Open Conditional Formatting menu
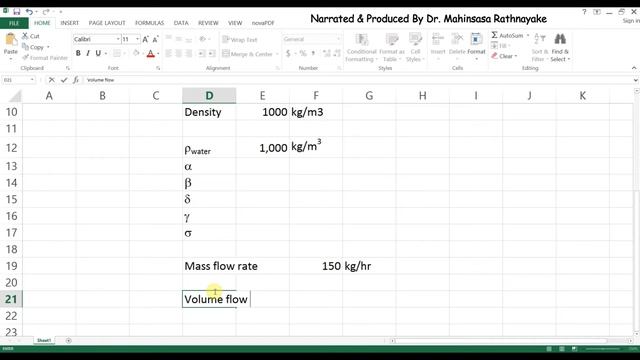 361,48
